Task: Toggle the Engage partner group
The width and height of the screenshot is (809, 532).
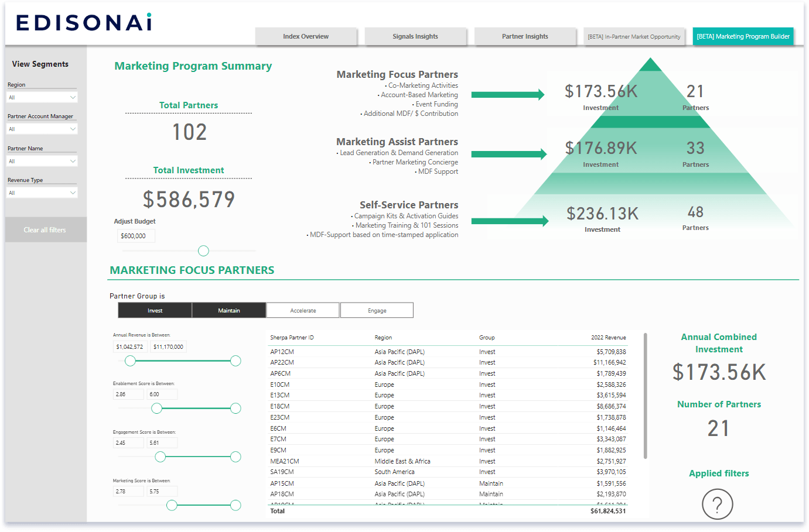Action: 377,310
